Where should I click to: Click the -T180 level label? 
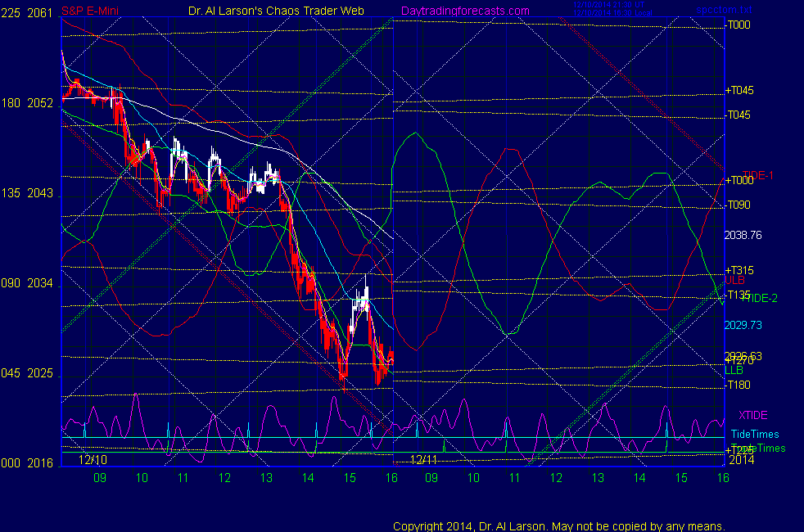click(739, 385)
